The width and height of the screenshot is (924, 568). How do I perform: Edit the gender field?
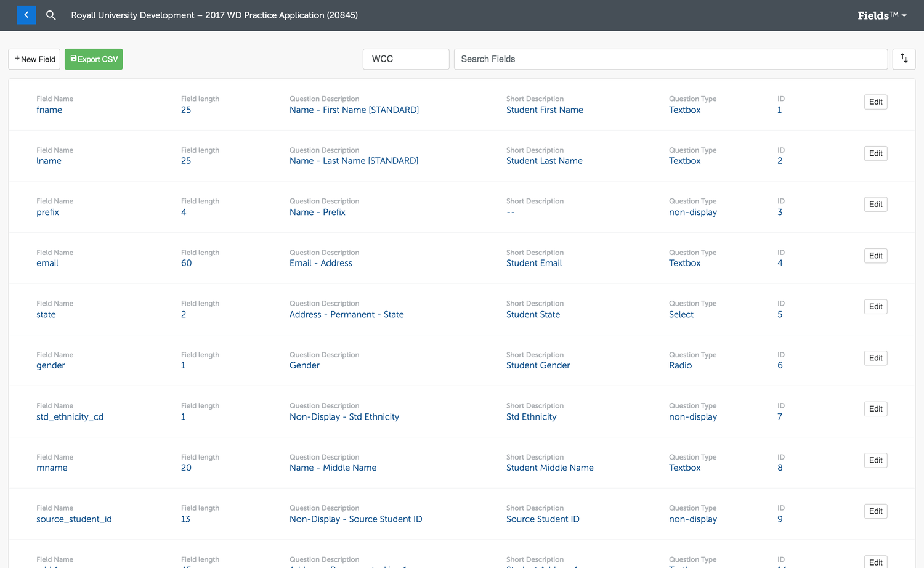coord(875,358)
